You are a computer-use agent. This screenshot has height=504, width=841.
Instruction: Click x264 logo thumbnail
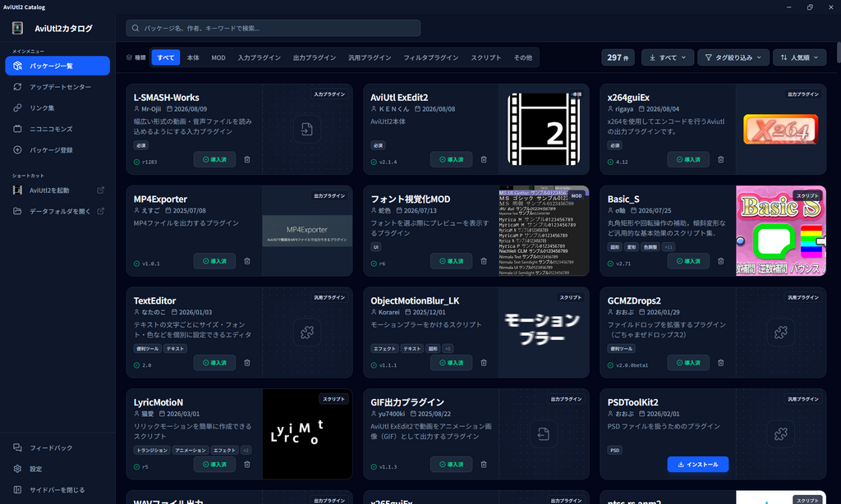tap(780, 129)
